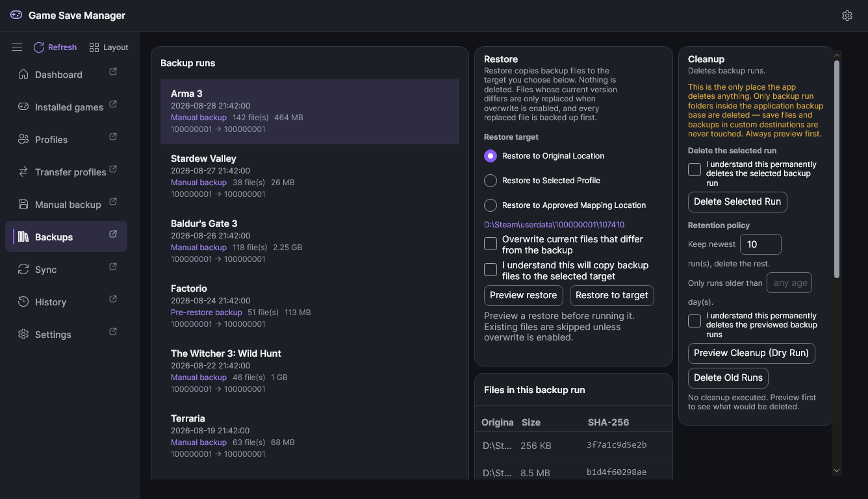Viewport: 868px width, 499px height.
Task: Click Delete Selected Run
Action: pos(737,201)
